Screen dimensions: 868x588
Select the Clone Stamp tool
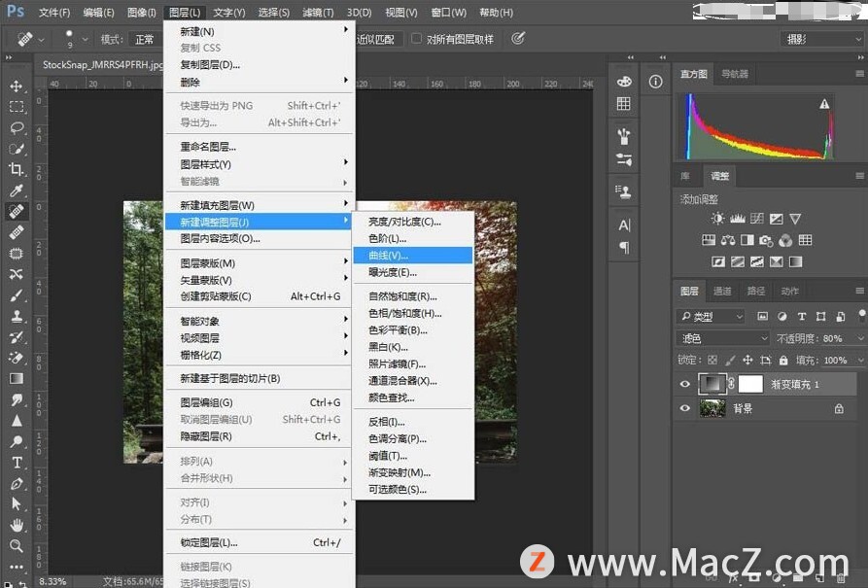17,316
